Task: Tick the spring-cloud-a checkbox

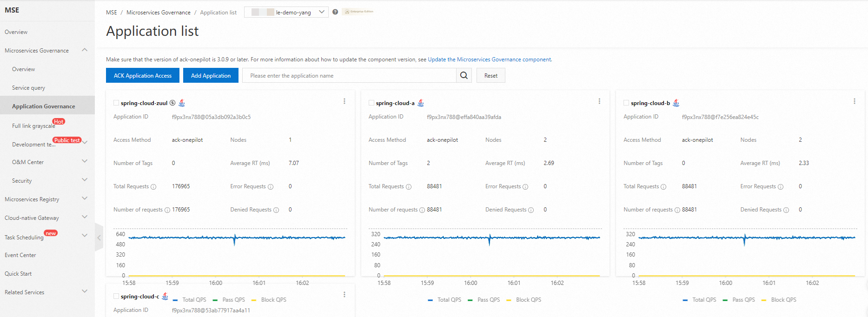Action: [371, 103]
